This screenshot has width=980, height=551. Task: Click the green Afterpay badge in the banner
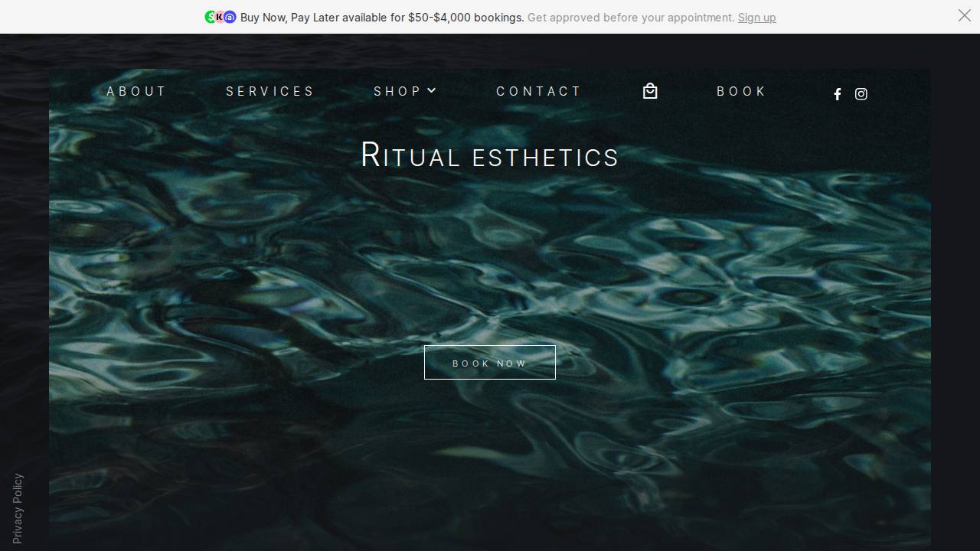pos(210,17)
